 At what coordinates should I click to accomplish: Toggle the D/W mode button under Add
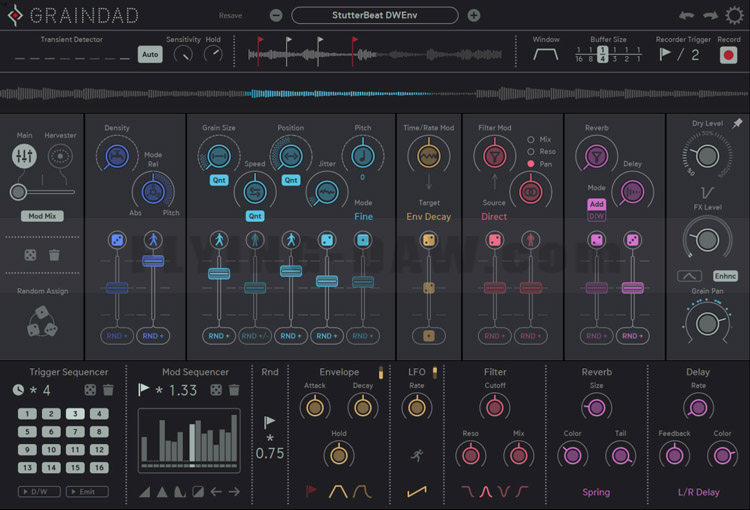pos(596,216)
